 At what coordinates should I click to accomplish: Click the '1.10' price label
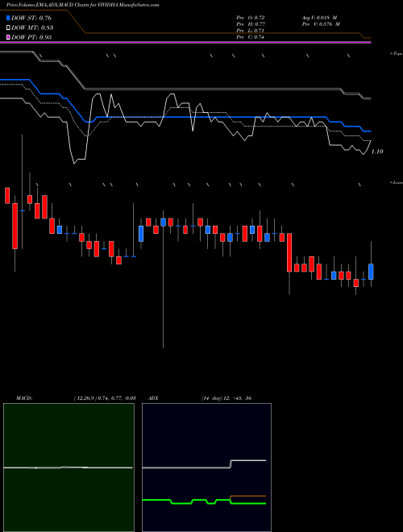377,152
